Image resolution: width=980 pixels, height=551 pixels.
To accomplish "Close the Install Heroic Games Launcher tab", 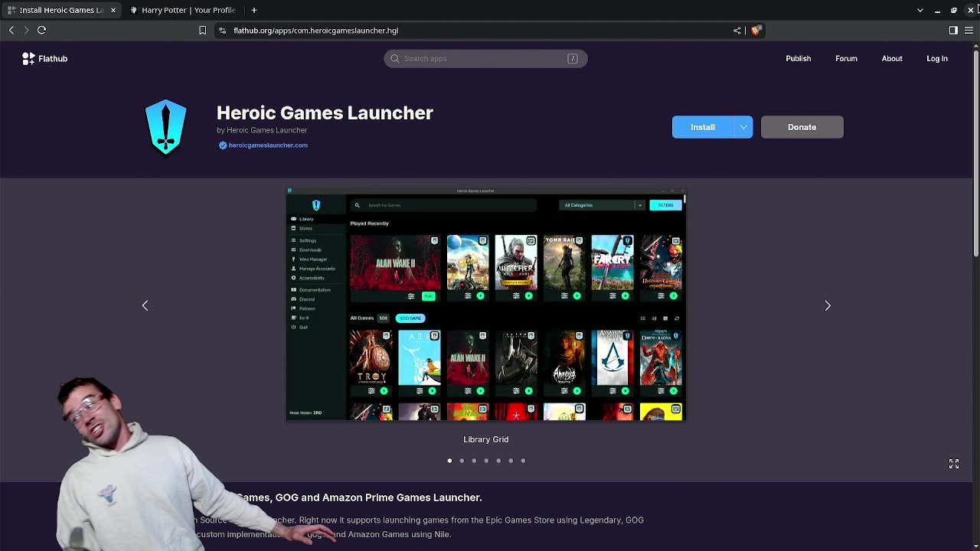I will pos(113,10).
